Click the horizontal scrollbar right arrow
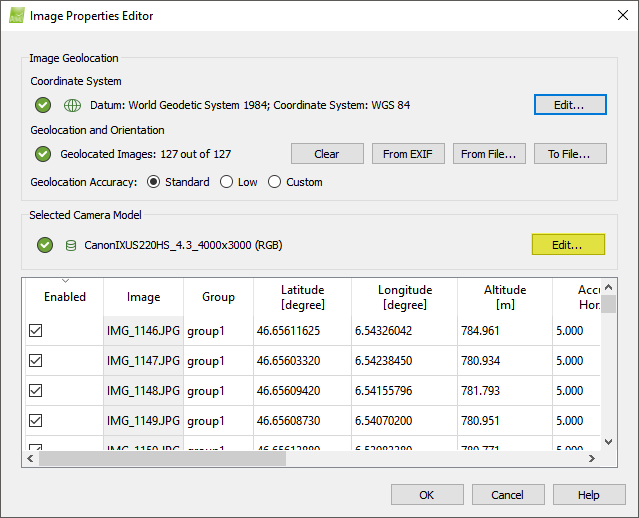Image resolution: width=639 pixels, height=518 pixels. pos(592,458)
